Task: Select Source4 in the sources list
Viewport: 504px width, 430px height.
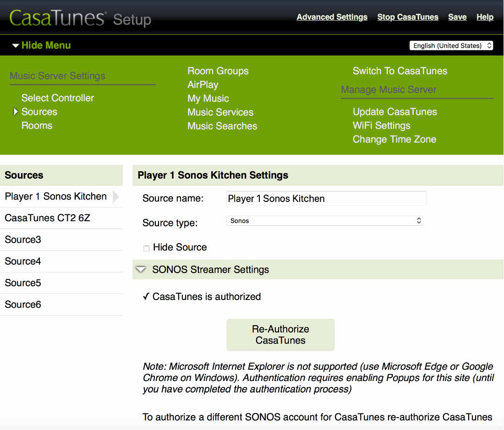Action: point(61,261)
